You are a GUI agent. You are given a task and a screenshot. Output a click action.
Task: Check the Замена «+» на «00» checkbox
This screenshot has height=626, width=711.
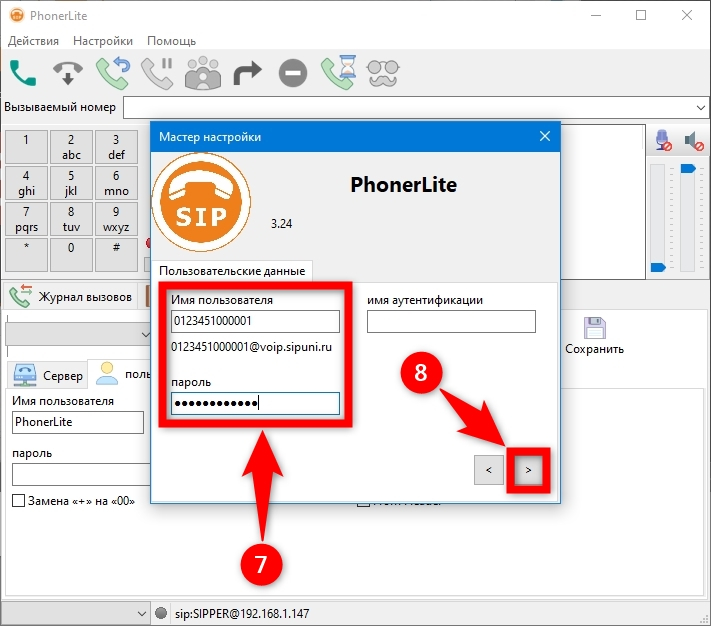click(x=18, y=501)
